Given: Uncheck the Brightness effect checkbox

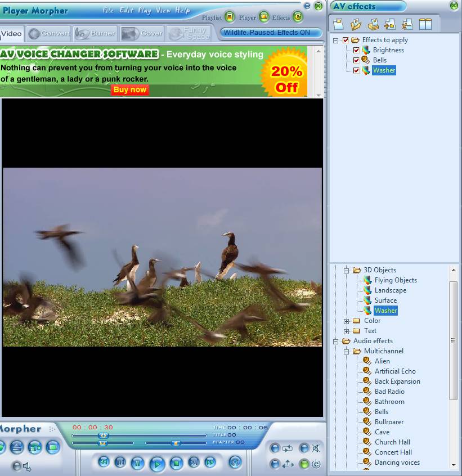Looking at the screenshot, I should coord(356,50).
